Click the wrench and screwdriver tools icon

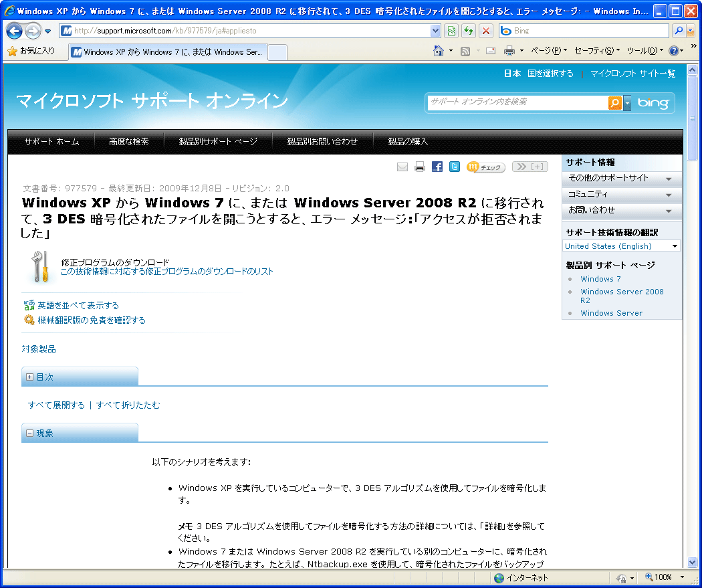point(40,266)
